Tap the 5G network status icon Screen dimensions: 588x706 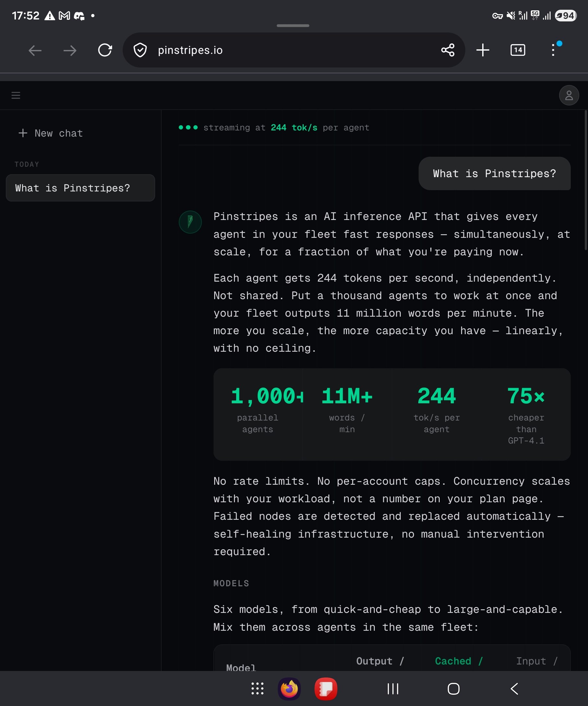point(534,16)
